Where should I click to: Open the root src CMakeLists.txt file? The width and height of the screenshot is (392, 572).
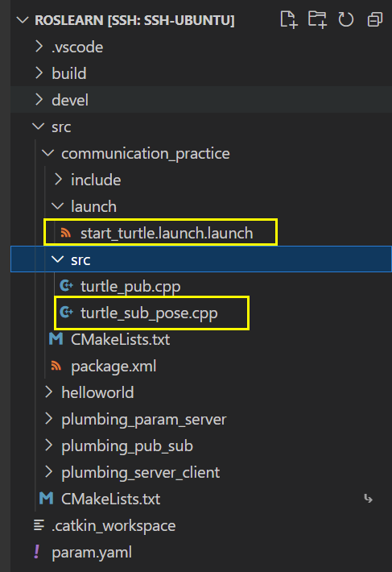click(x=111, y=499)
